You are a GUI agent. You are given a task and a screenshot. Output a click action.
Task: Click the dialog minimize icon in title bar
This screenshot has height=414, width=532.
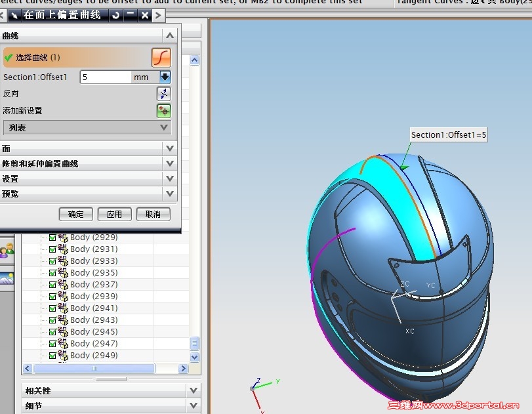click(x=130, y=15)
